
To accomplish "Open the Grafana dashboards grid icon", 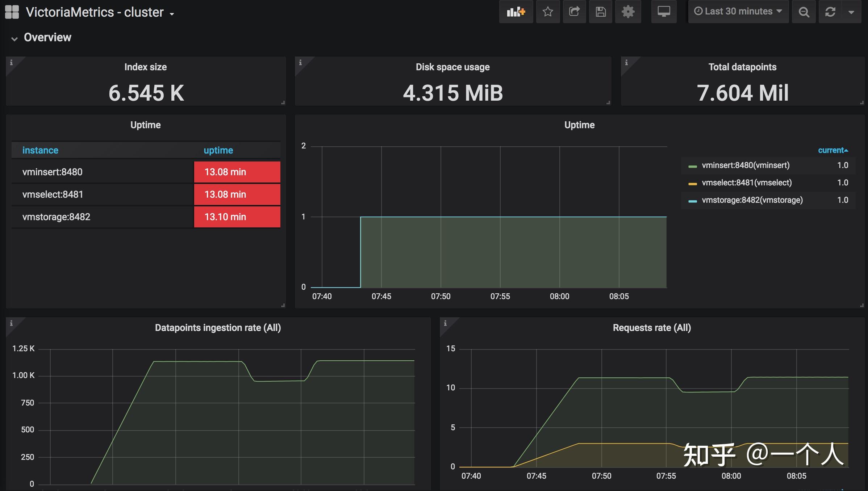I will click(12, 12).
